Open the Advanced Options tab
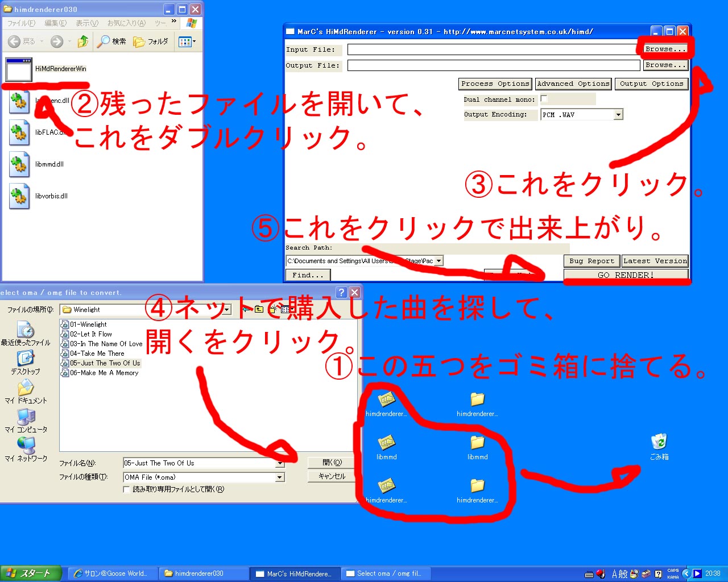 pyautogui.click(x=573, y=84)
